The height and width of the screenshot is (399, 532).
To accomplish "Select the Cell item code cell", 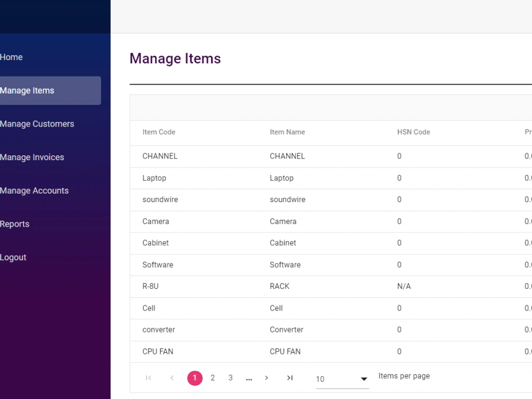I will pos(149,308).
